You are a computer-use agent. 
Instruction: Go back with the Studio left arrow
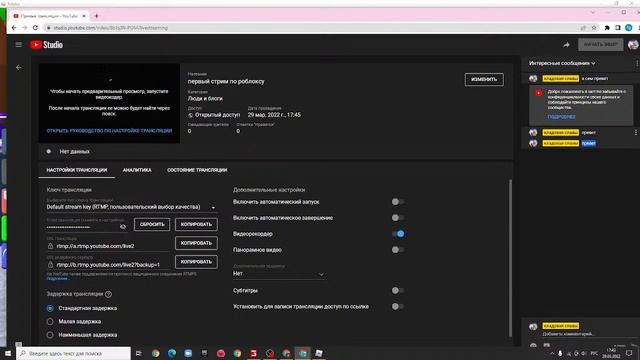coord(19,67)
